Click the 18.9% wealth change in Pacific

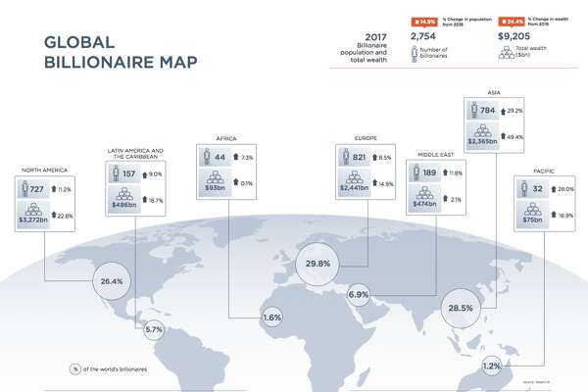pyautogui.click(x=565, y=216)
